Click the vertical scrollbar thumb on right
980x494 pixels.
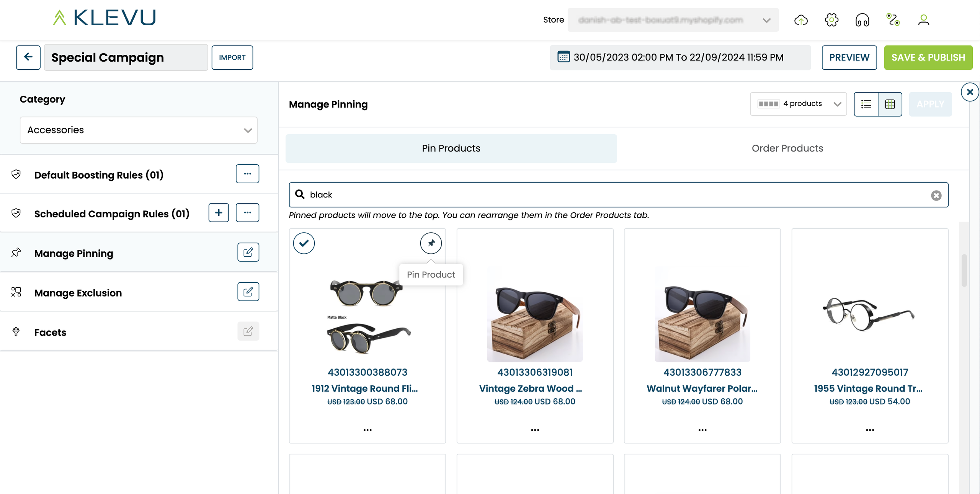(x=964, y=270)
